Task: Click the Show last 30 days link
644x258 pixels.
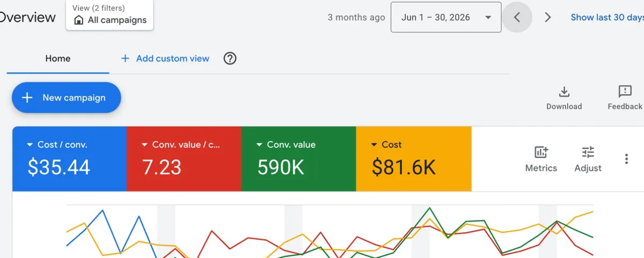Action: coord(607,17)
